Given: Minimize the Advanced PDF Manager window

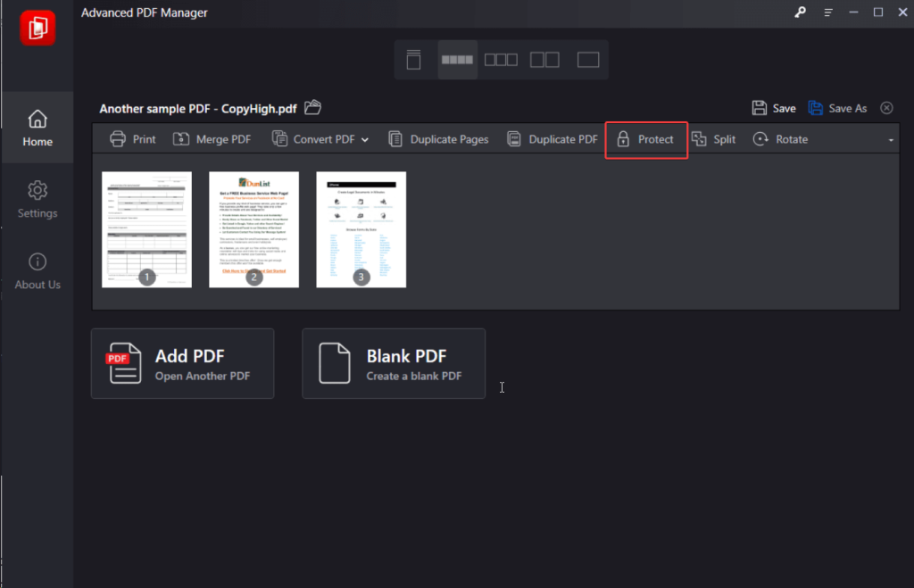Looking at the screenshot, I should coord(853,12).
